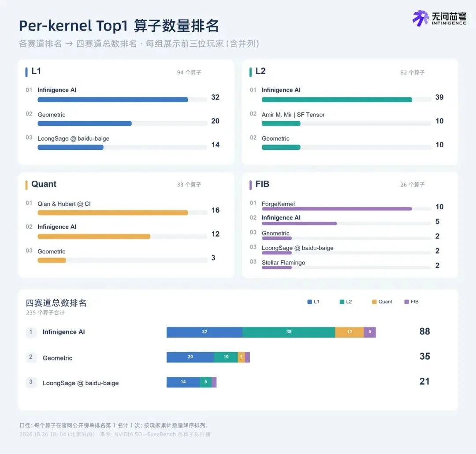The width and height of the screenshot is (476, 454).
Task: Click the teal L2 legend swatch
Action: coord(342,301)
